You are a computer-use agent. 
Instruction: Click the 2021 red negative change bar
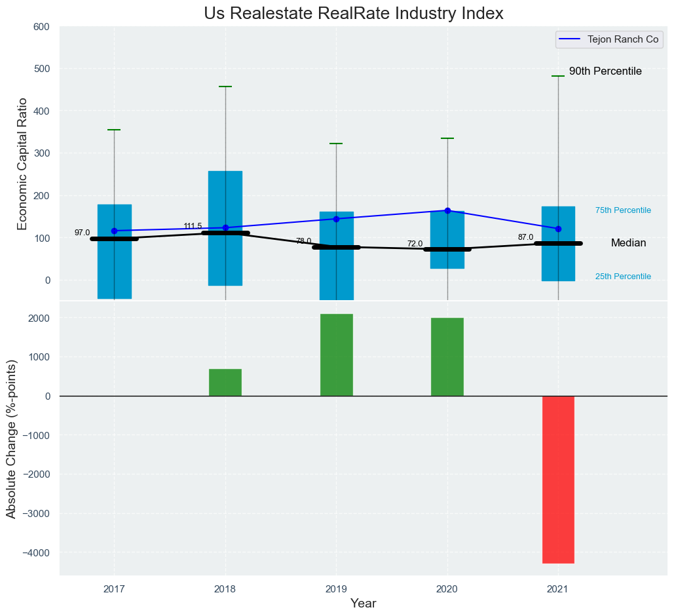tap(558, 479)
